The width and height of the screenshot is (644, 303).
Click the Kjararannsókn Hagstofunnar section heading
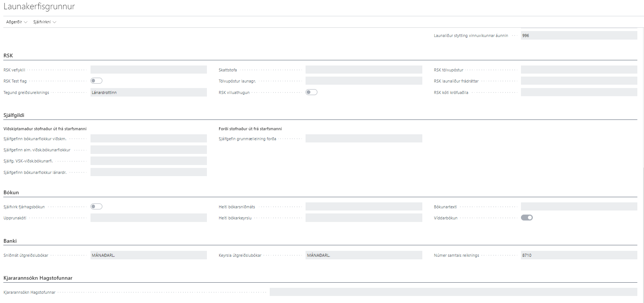point(38,278)
